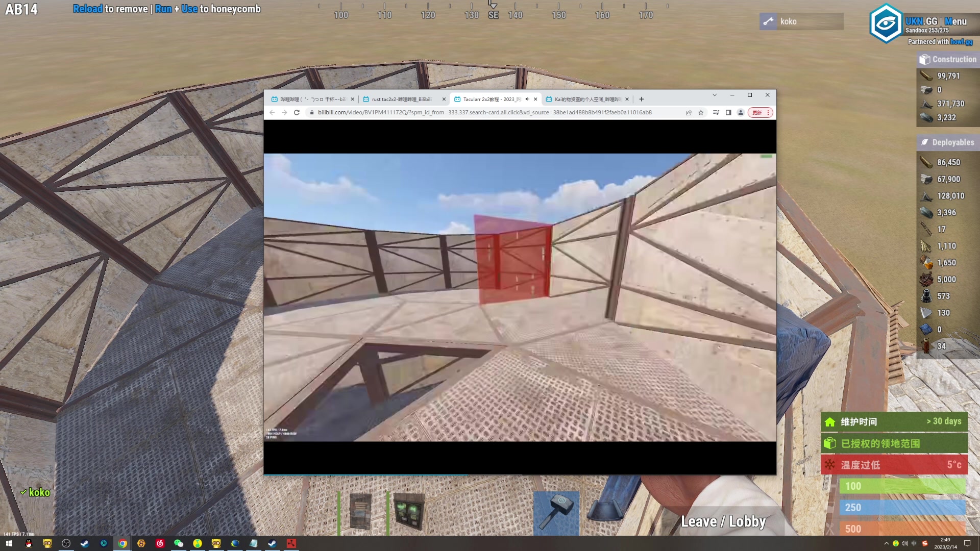
Task: Click the Bilibili URL address bar
Action: coord(484,112)
